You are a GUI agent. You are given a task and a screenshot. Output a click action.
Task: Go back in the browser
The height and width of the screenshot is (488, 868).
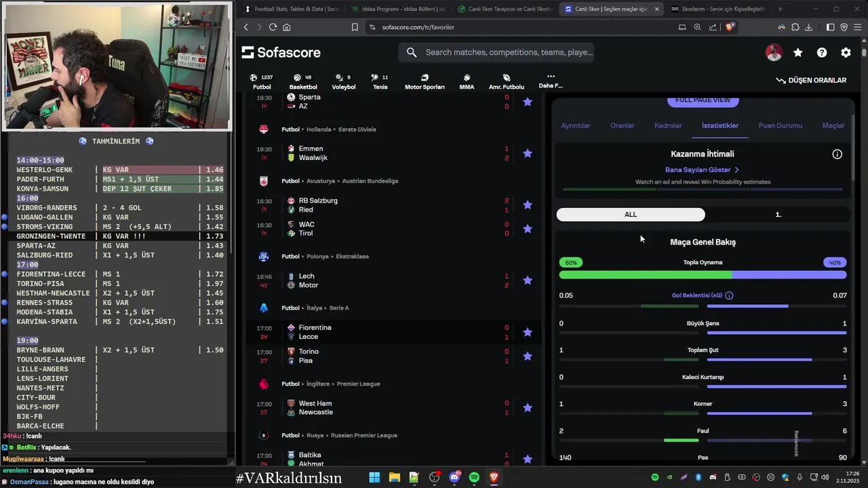click(x=246, y=27)
